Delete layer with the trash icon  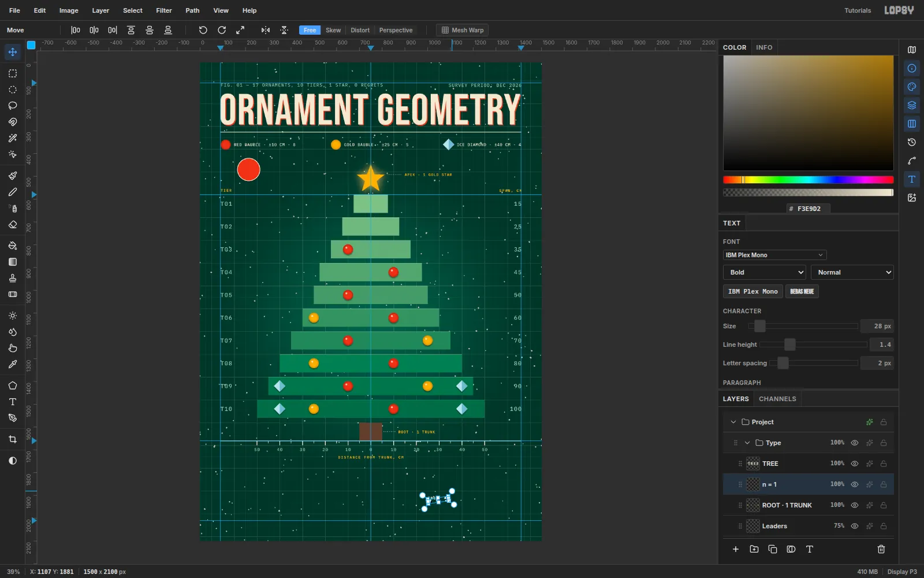click(x=881, y=549)
